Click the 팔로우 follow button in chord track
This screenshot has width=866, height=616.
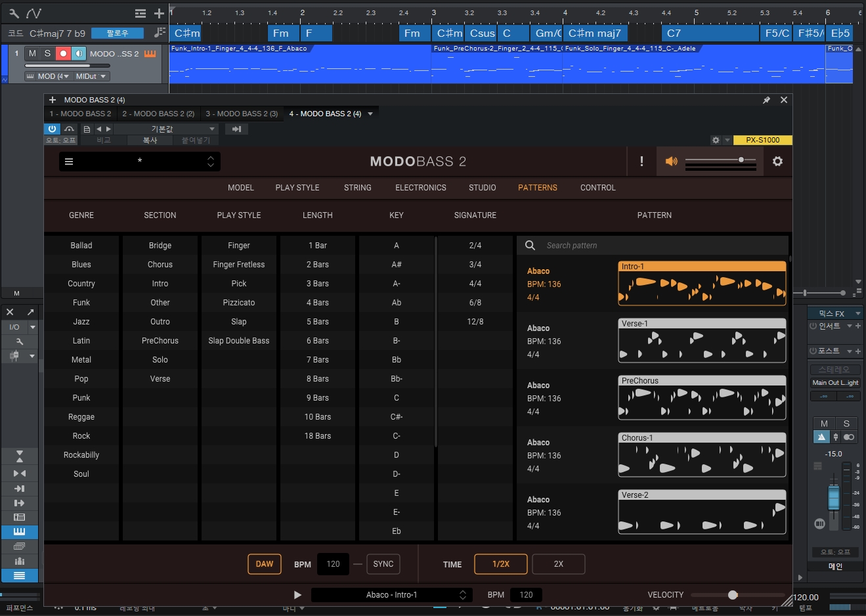pyautogui.click(x=118, y=33)
